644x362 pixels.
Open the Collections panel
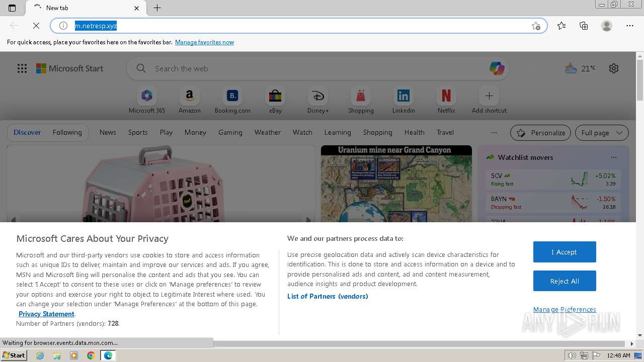coord(584,26)
